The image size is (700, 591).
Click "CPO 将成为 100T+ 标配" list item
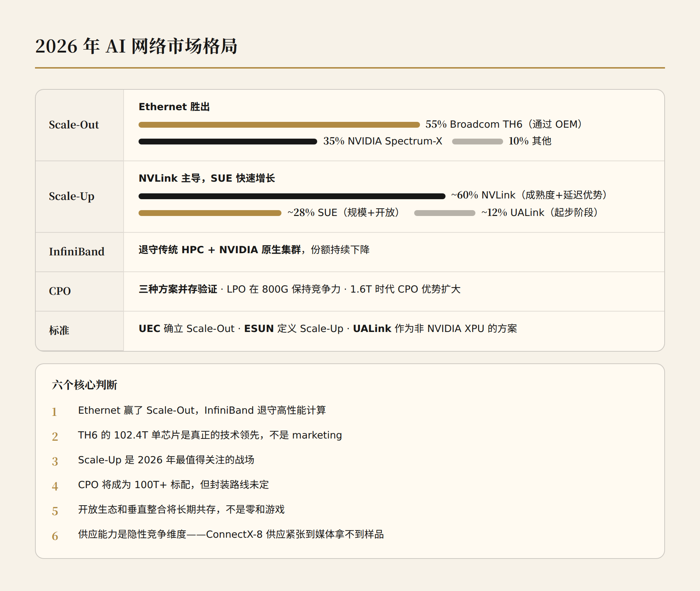174,485
